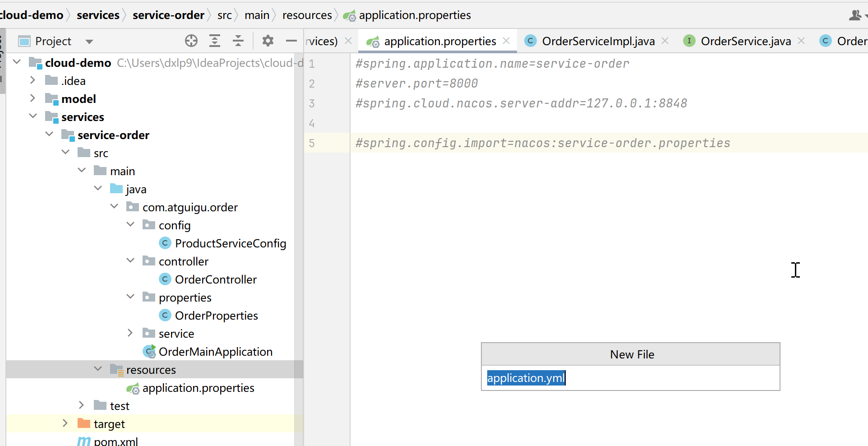Click the Spring leaf icon of application.properties in tree
The height and width of the screenshot is (446, 868).
(133, 388)
